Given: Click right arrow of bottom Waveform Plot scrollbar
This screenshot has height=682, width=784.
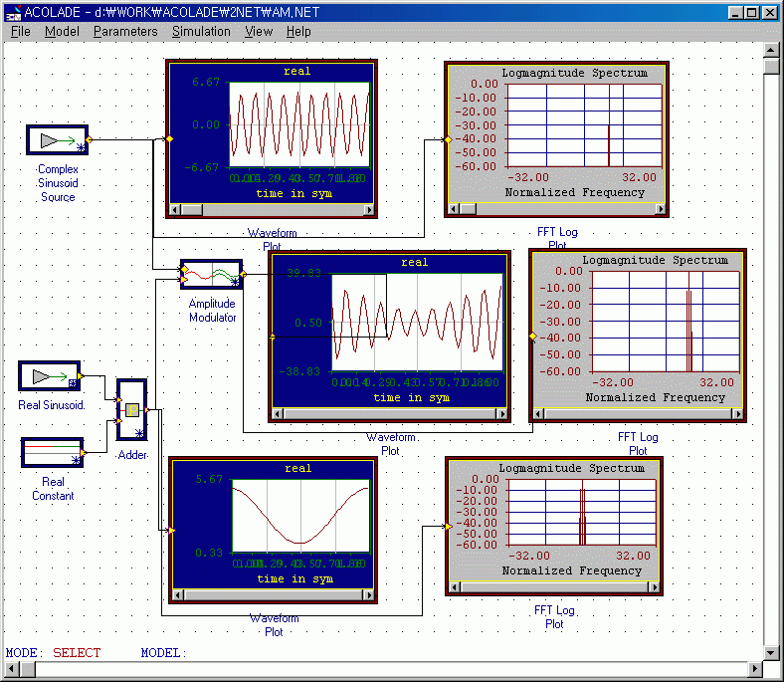Looking at the screenshot, I should (369, 595).
